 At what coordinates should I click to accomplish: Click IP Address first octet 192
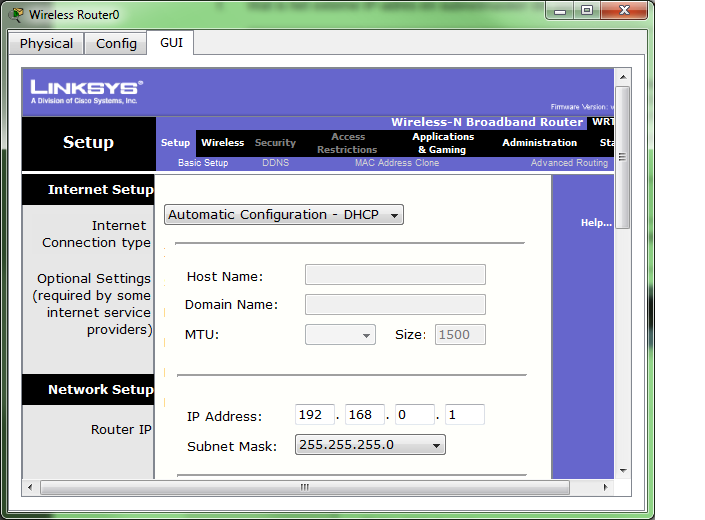[x=315, y=414]
